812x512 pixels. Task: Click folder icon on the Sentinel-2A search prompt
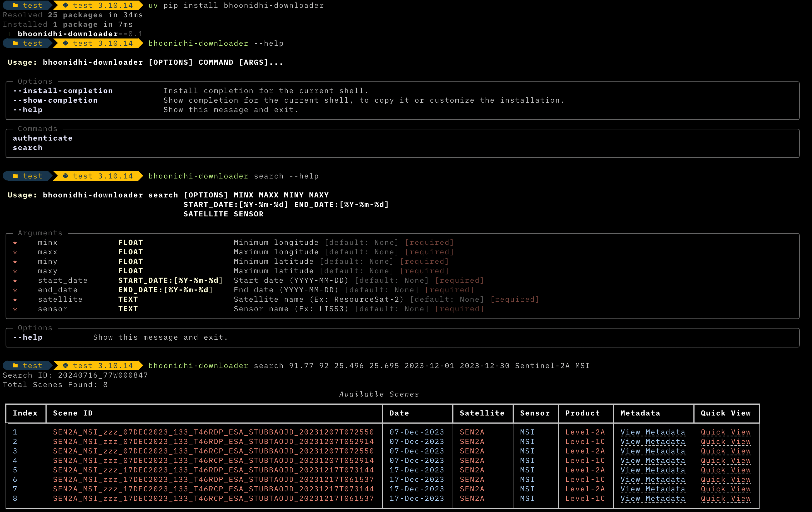(15, 365)
